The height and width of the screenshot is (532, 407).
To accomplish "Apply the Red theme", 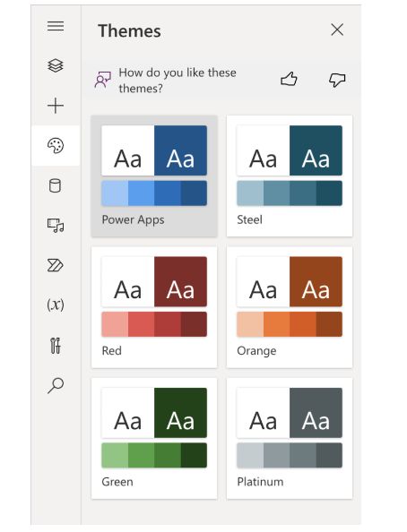I will (154, 307).
